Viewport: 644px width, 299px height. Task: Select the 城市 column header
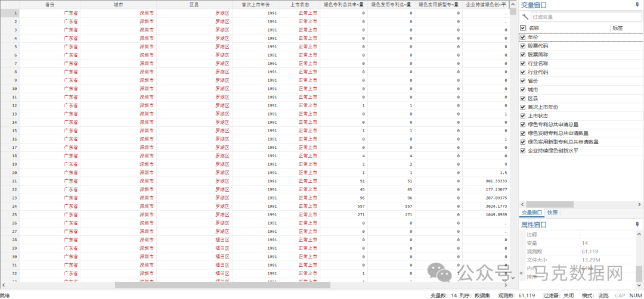click(x=118, y=5)
